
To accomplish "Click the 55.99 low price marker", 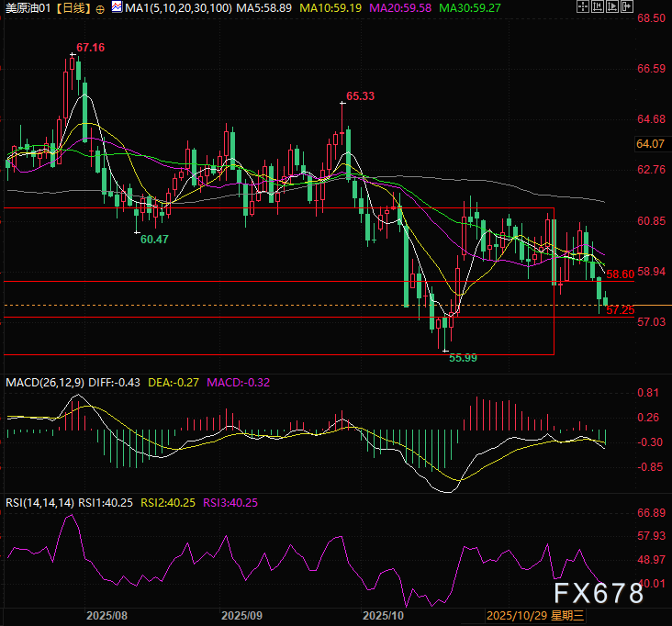I will tap(462, 358).
